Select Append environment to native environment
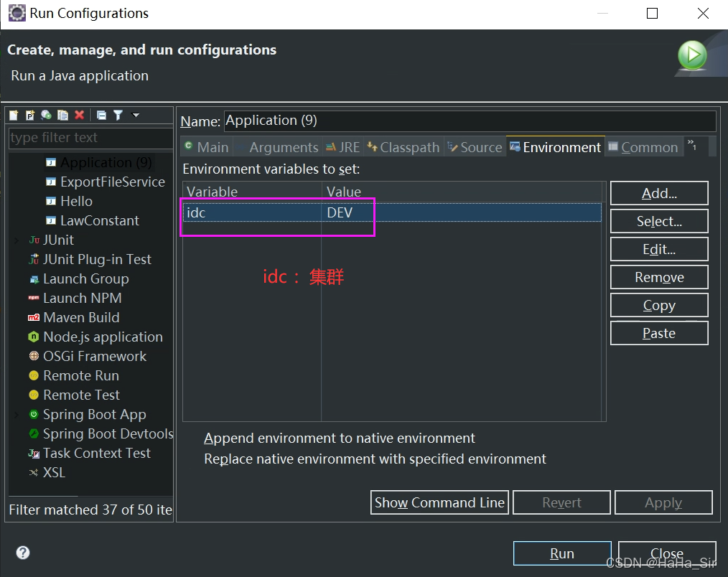The height and width of the screenshot is (577, 728). (x=340, y=438)
